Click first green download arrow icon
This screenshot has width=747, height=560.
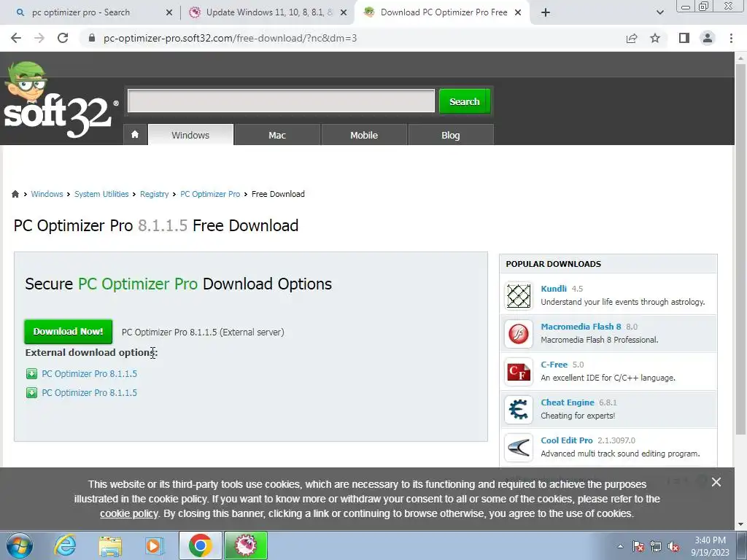pos(31,374)
